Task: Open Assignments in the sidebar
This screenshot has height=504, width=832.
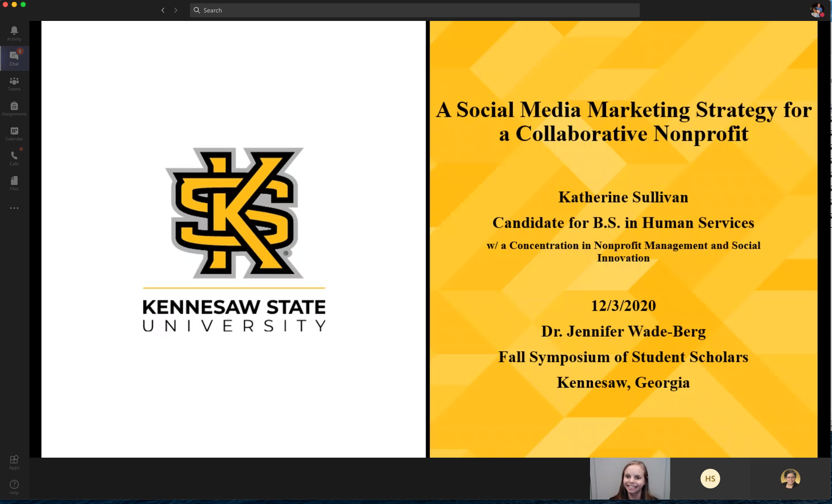Action: click(14, 108)
